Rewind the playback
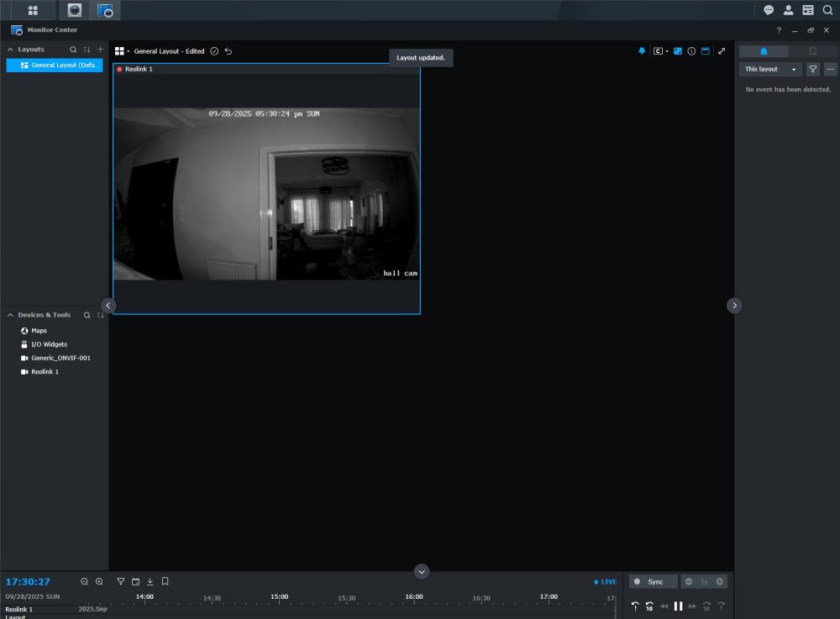The width and height of the screenshot is (840, 619). coord(664,606)
